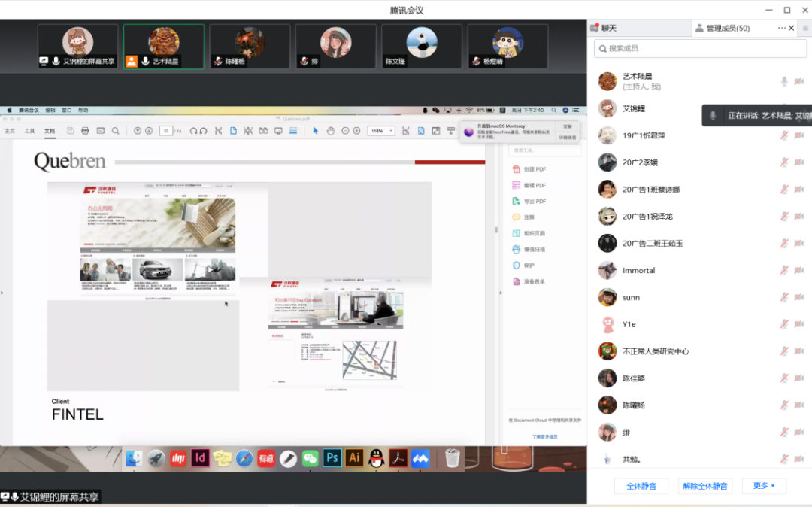The height and width of the screenshot is (507, 812).
Task: Click the search magnifier in Acrobat toolbar
Action: (x=116, y=131)
